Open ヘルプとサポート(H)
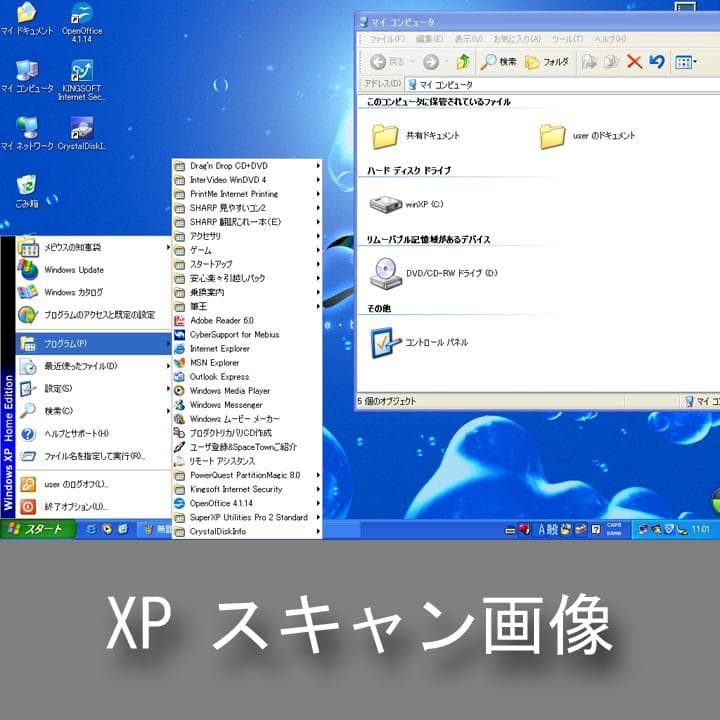The height and width of the screenshot is (720, 720). coord(94,433)
